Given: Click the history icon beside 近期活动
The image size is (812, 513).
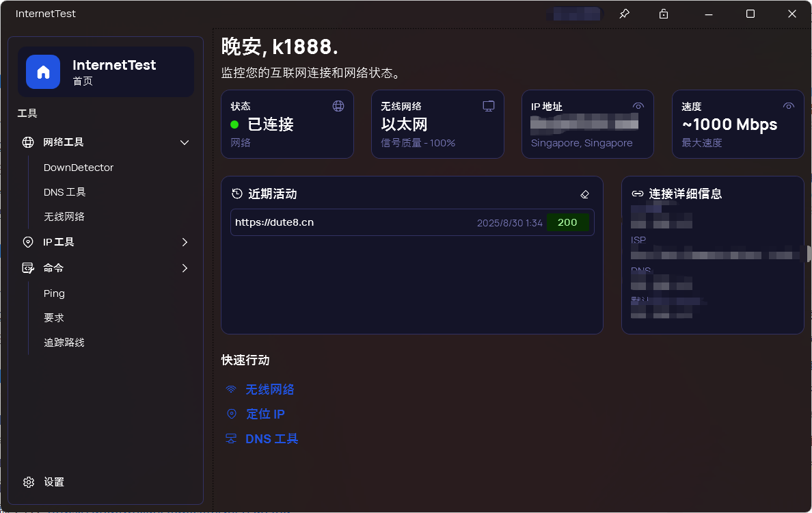Looking at the screenshot, I should 237,194.
